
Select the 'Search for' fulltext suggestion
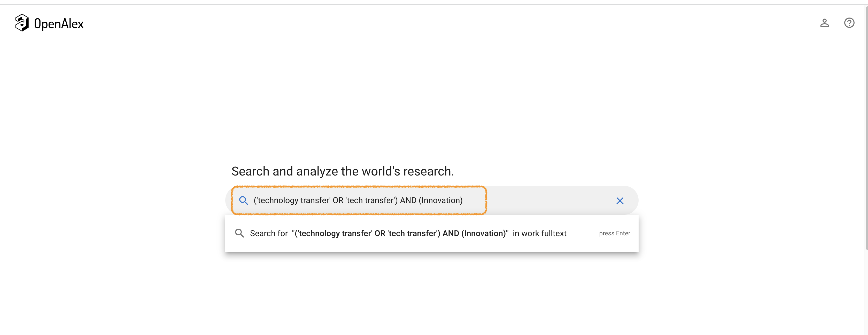coord(431,233)
